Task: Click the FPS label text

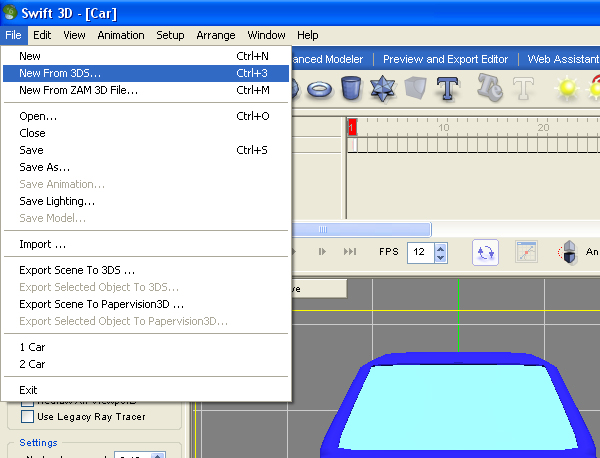Action: point(389,252)
